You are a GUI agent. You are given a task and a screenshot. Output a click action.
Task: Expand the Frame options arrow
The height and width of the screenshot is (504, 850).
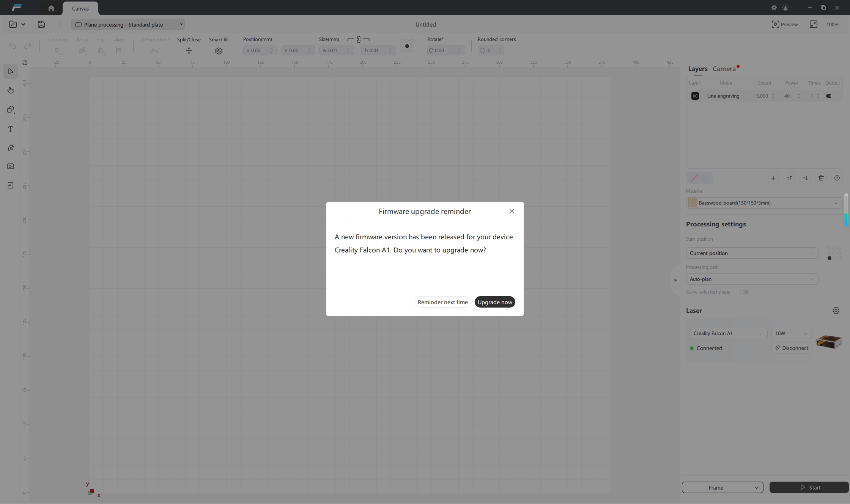click(x=757, y=487)
